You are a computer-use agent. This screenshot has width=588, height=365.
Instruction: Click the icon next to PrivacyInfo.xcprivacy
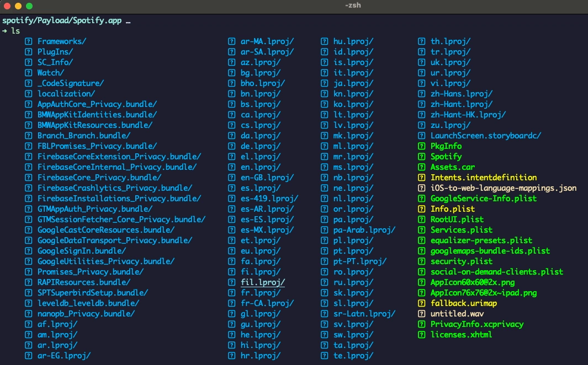point(421,324)
